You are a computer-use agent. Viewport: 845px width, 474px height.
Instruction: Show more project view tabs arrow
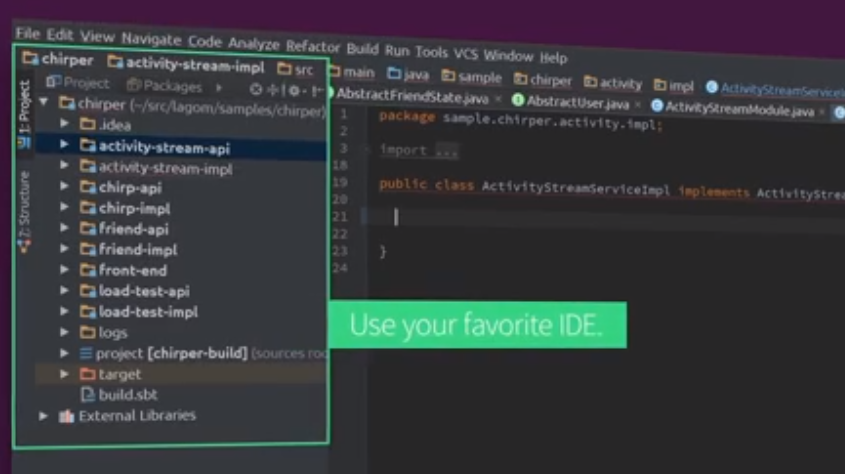[x=218, y=87]
